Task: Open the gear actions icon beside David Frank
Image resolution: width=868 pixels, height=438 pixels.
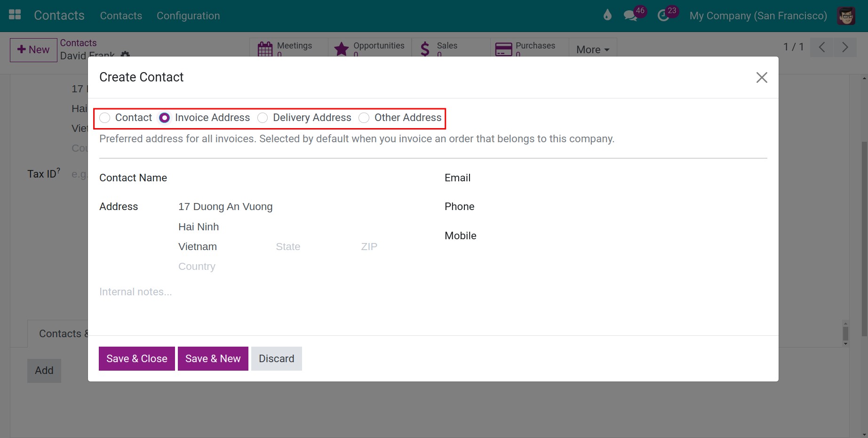Action: [125, 55]
